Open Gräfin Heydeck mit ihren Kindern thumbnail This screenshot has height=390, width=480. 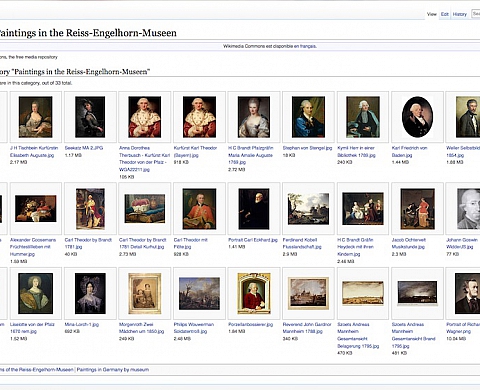point(363,209)
